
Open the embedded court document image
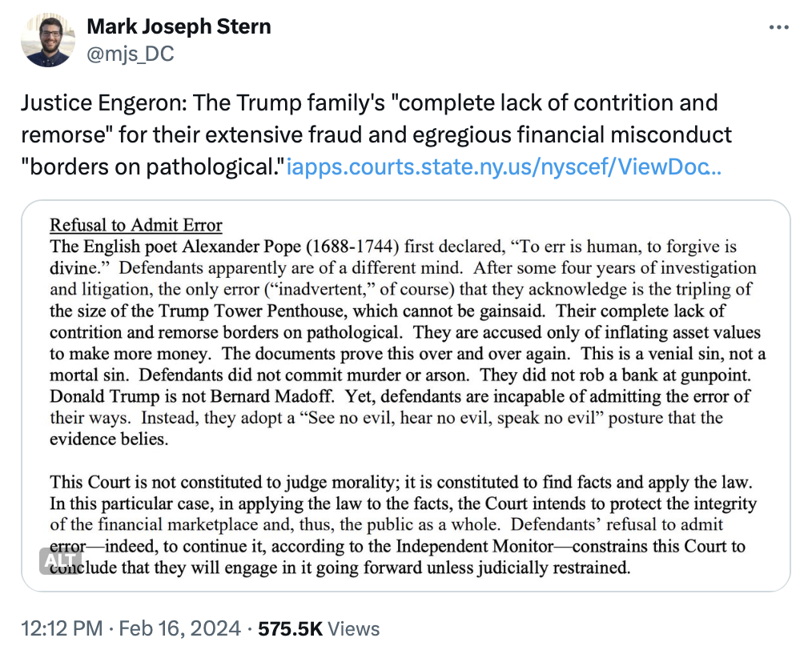coord(405,396)
